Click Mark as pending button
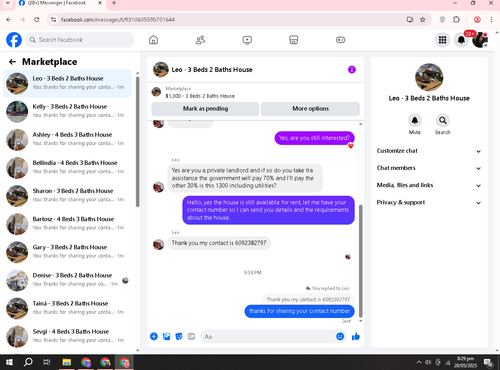 point(205,109)
